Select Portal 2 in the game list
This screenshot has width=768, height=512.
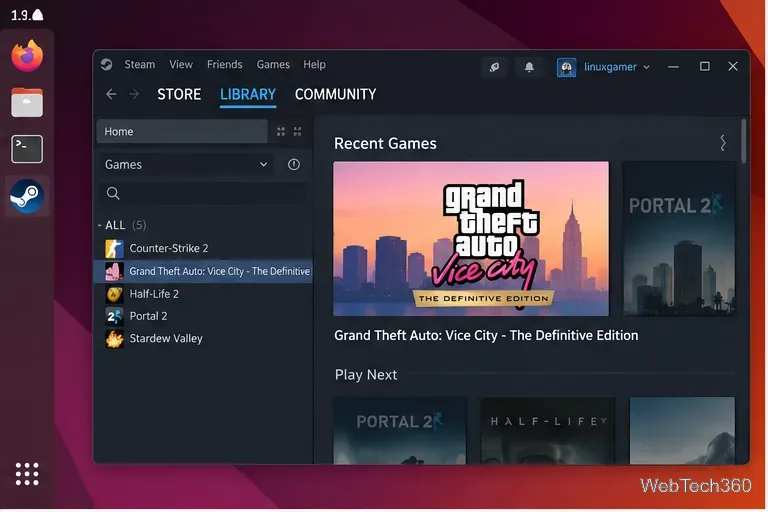[203, 316]
